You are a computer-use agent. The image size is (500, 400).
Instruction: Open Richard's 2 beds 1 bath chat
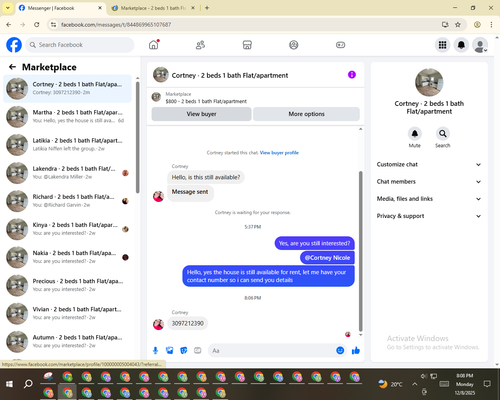[x=67, y=201]
